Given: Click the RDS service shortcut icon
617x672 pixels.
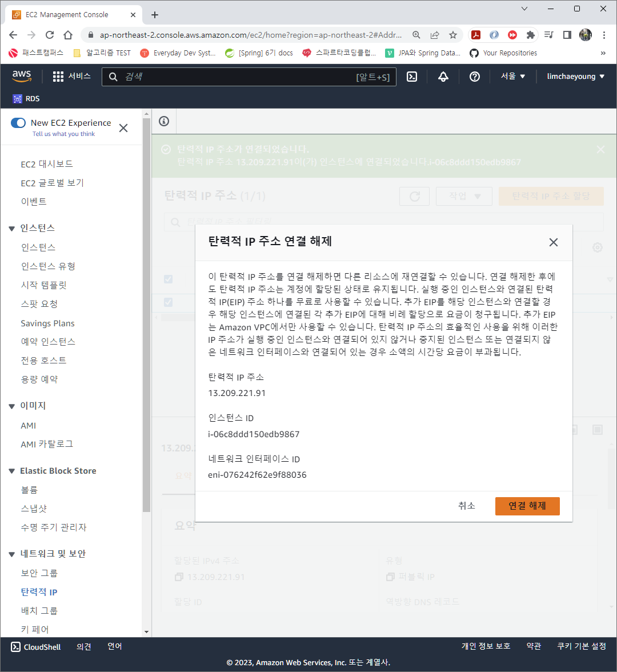Looking at the screenshot, I should coord(17,99).
